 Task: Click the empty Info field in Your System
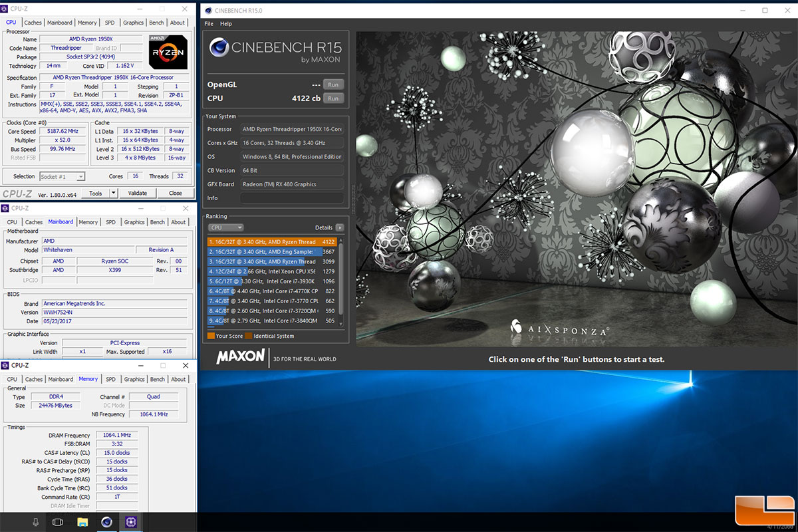[292, 198]
